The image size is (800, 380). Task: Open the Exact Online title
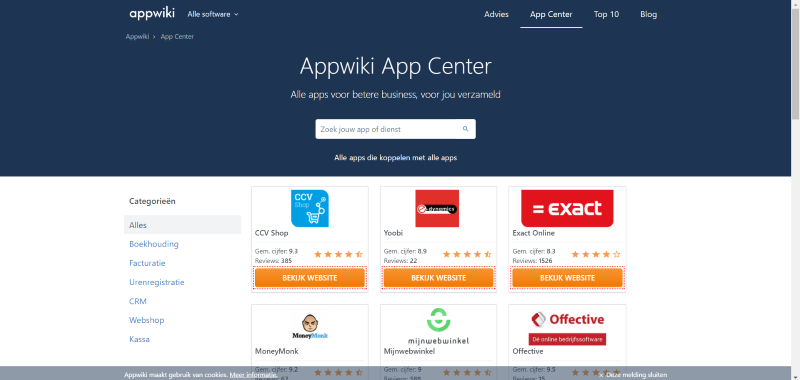coord(533,233)
